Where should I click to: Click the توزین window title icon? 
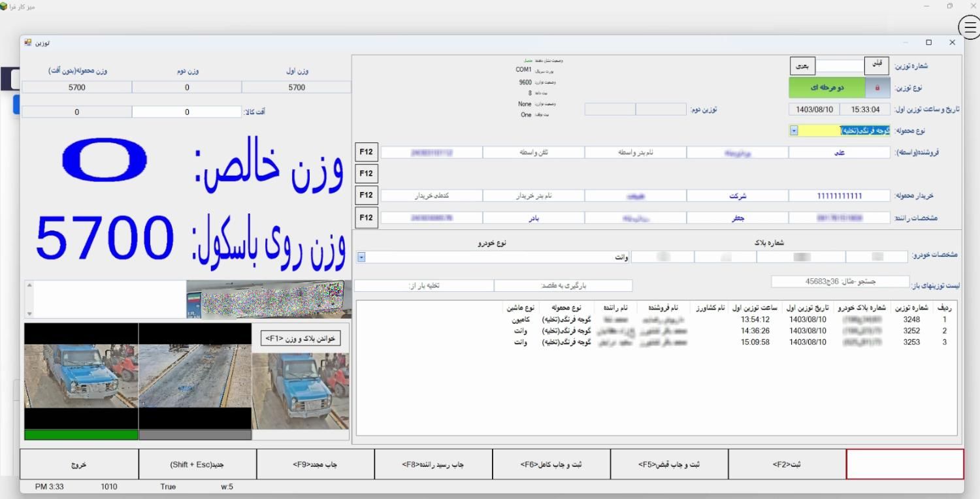coord(28,42)
